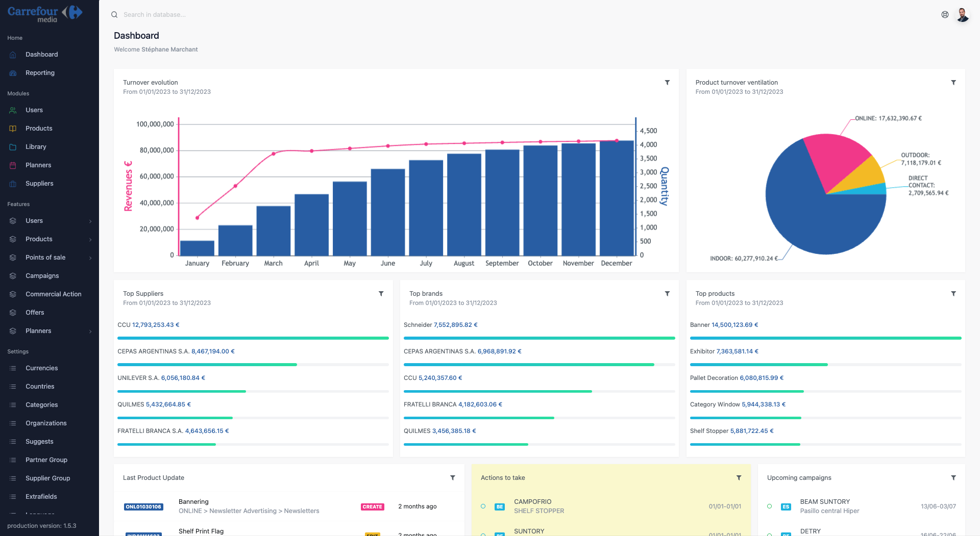Filter the Product turnover ventilation widget
The image size is (980, 536).
pos(953,83)
